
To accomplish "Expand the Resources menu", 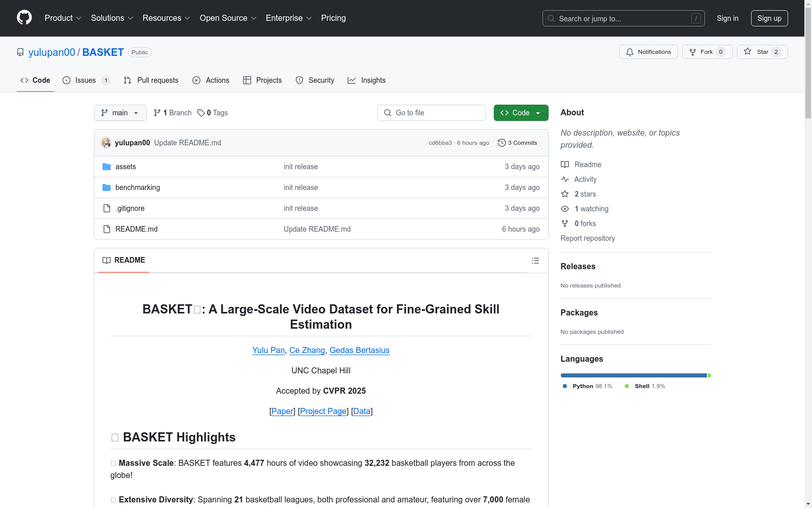I will tap(166, 18).
